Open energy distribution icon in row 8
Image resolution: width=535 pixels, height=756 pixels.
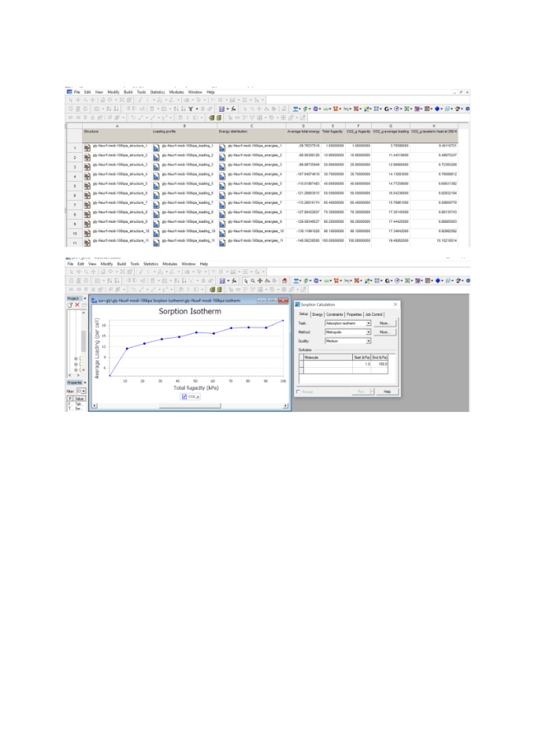coord(222,214)
